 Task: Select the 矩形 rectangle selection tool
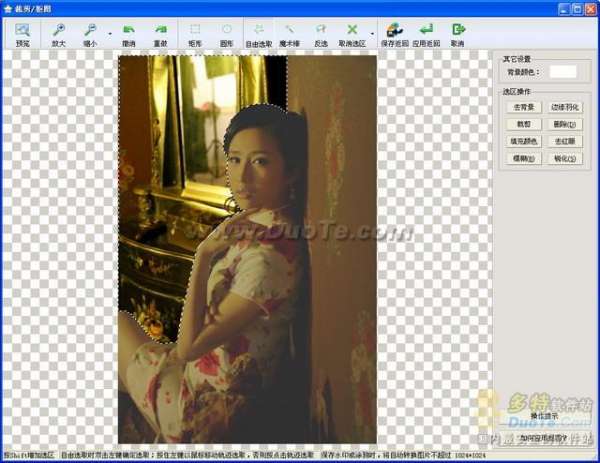[195, 35]
